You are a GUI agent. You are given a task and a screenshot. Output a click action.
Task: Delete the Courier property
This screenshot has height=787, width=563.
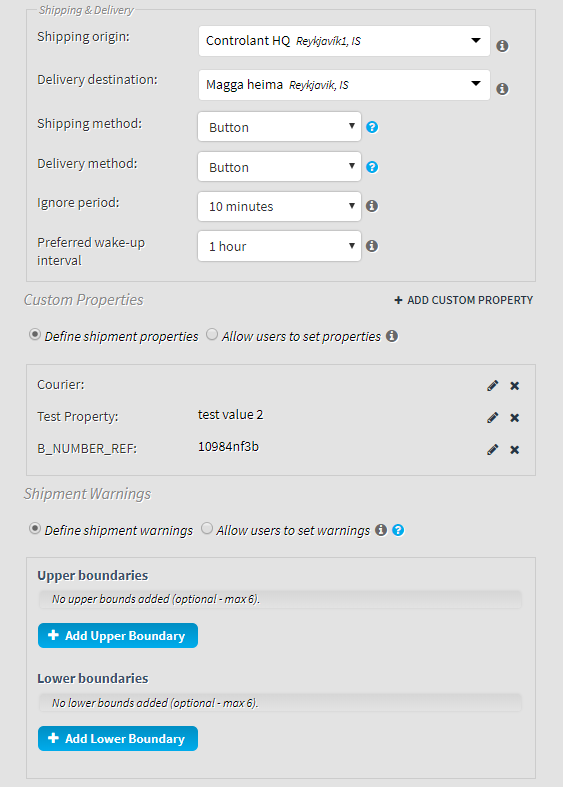514,385
